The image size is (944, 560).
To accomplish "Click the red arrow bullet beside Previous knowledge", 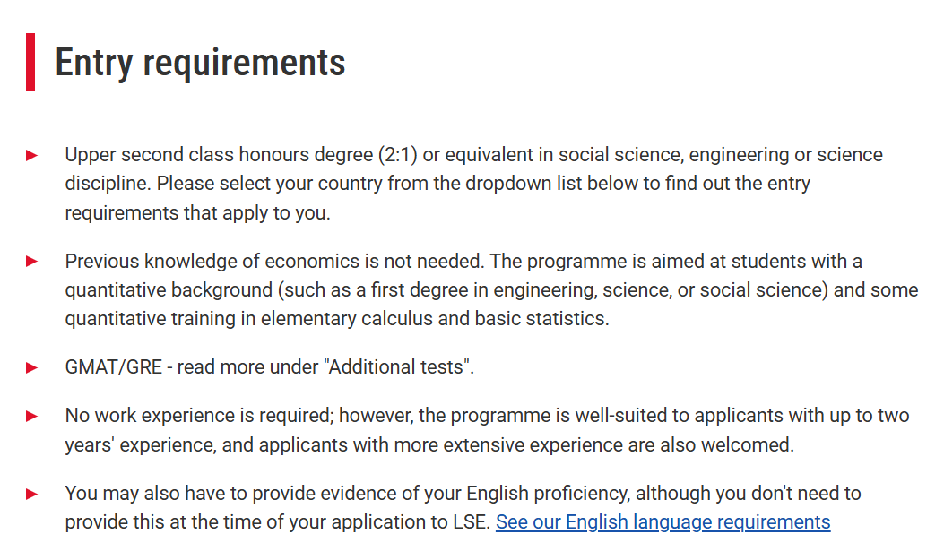I will (32, 262).
